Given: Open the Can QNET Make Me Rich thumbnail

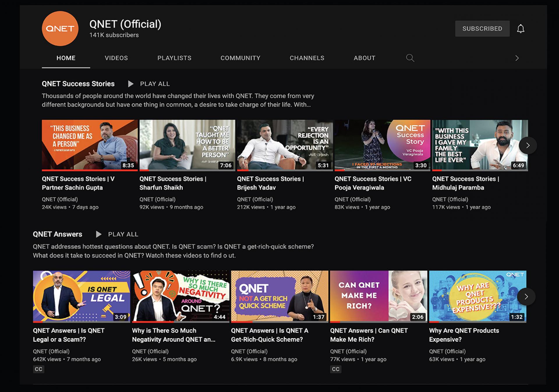Looking at the screenshot, I should (378, 296).
